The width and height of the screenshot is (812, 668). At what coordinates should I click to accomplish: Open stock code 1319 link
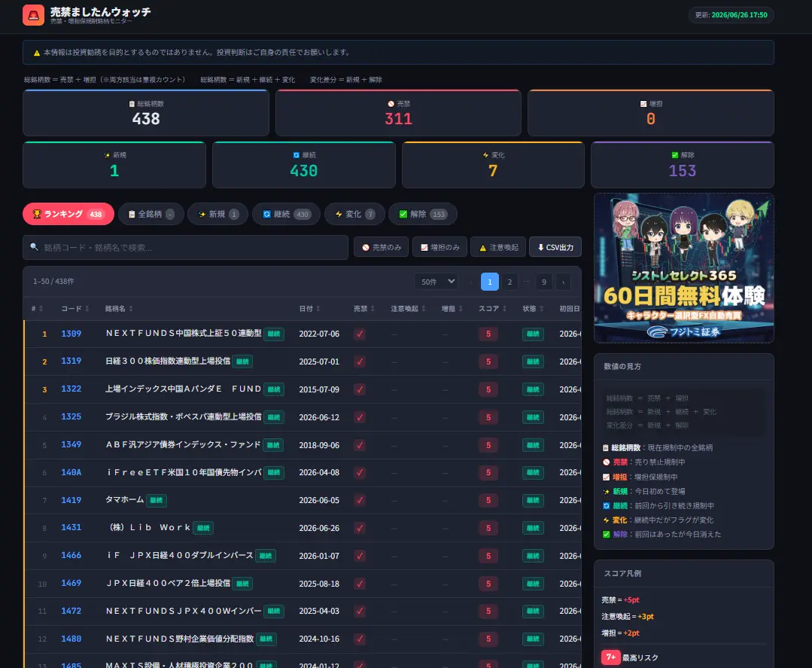71,361
